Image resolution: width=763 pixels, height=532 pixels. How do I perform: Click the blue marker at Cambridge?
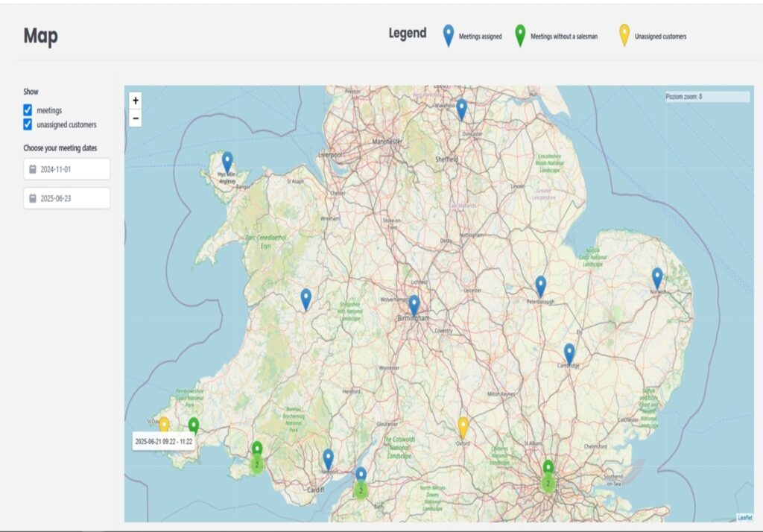[569, 352]
